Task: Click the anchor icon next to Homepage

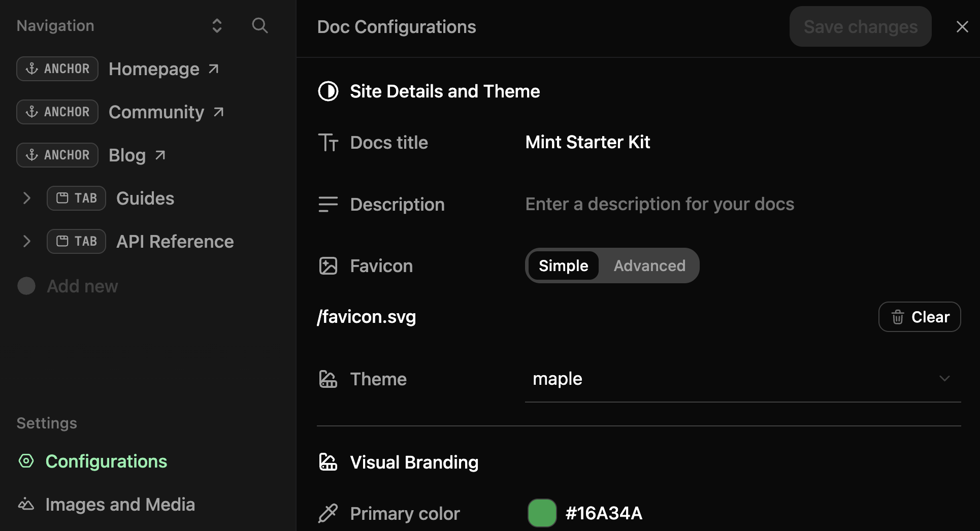Action: [32, 69]
